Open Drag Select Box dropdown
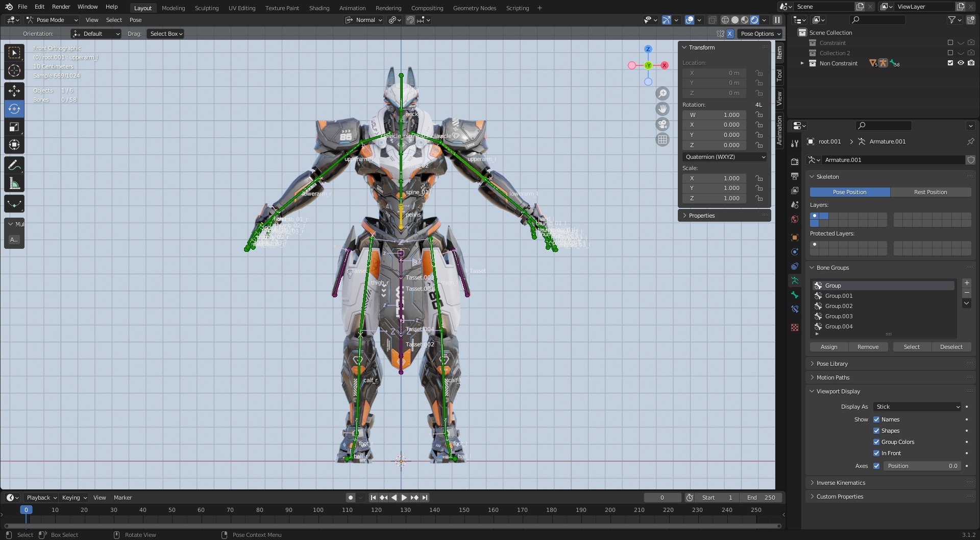 tap(166, 34)
